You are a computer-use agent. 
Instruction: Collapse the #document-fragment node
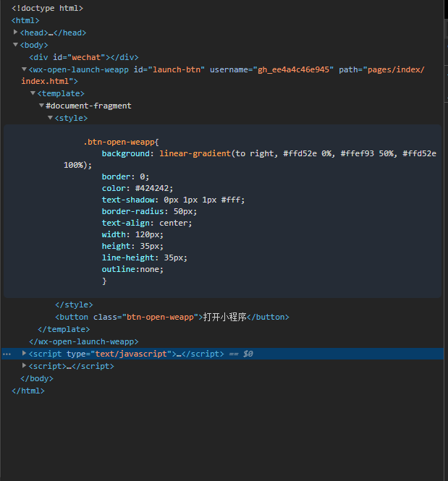click(x=41, y=105)
